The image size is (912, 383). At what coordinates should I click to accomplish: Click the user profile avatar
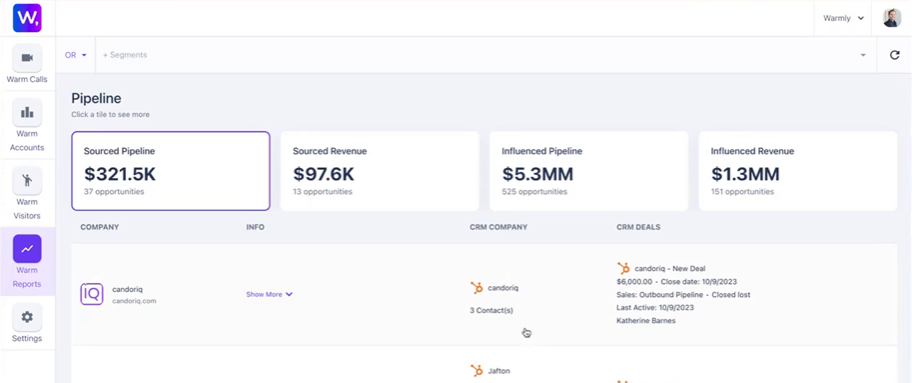coord(892,18)
